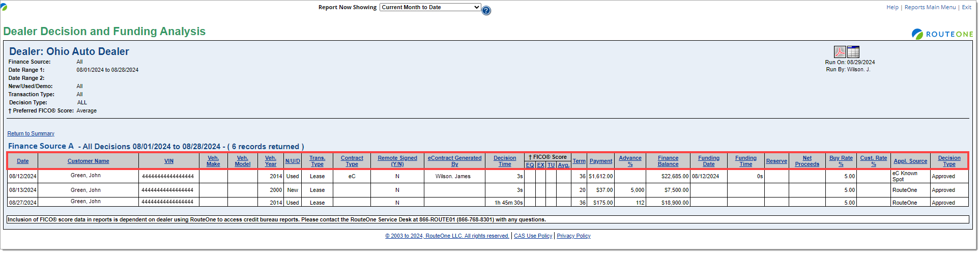Sort by Veh. Make column
980x253 pixels.
pyautogui.click(x=214, y=161)
